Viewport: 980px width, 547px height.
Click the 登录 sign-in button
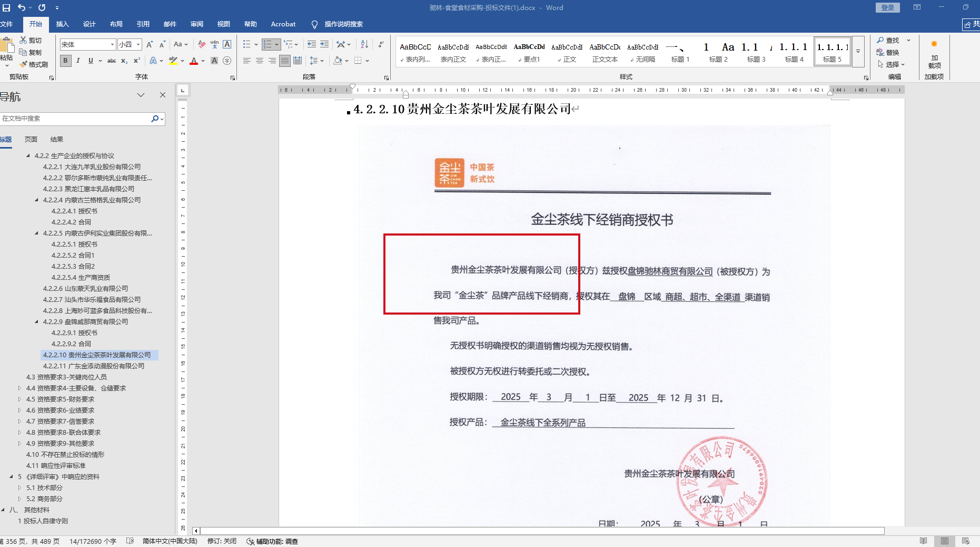tap(888, 7)
